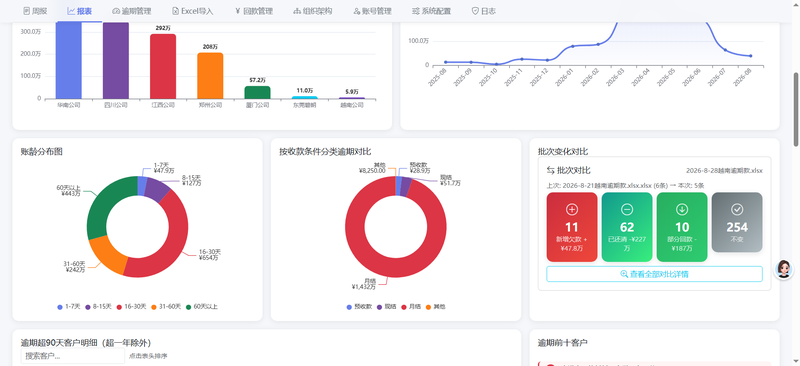This screenshot has width=800, height=366.
Task: Click the 部分回款 card down-arrow icon
Action: click(x=682, y=209)
